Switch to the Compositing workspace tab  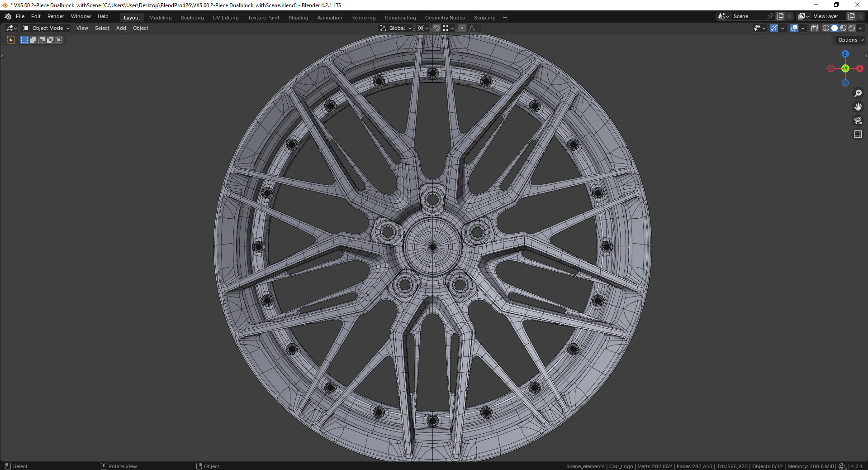(400, 18)
